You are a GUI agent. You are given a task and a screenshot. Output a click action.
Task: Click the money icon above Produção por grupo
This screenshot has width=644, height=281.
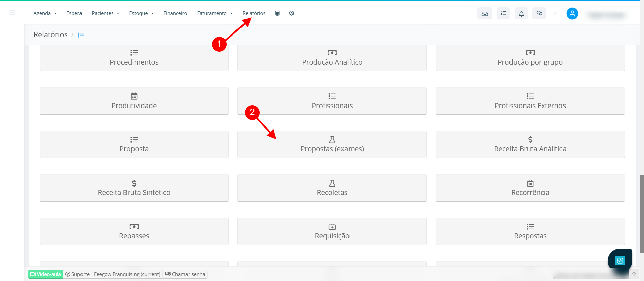[x=530, y=53]
